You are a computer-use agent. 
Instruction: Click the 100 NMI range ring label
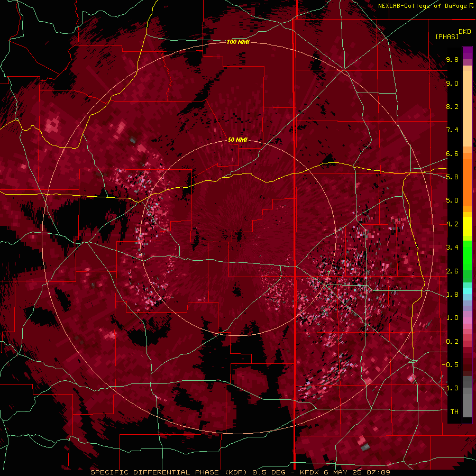(238, 42)
